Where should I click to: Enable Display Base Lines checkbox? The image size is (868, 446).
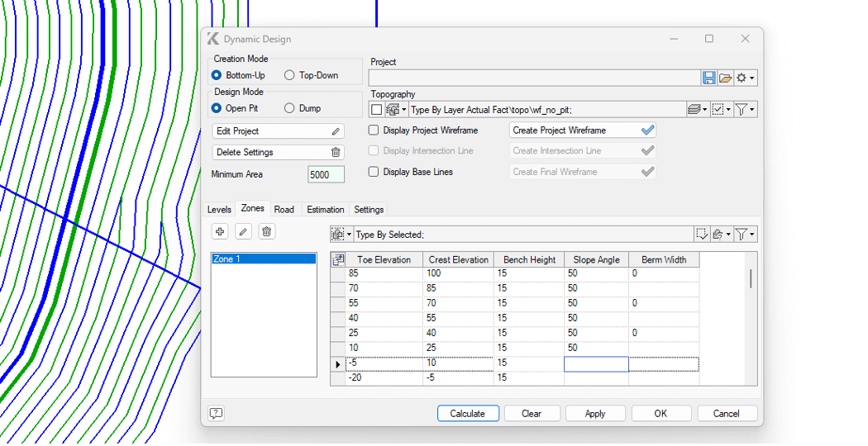pos(374,172)
